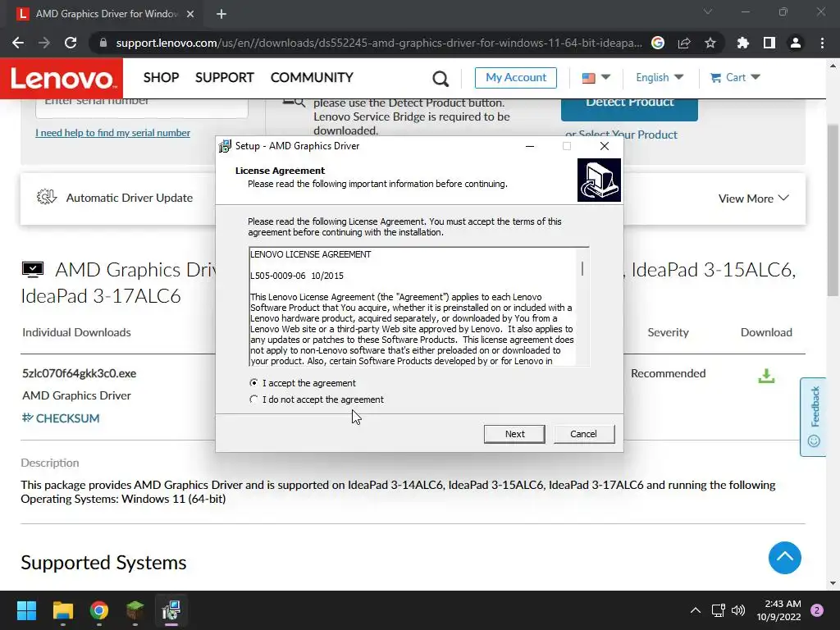Open the COMMUNITY menu
This screenshot has width=840, height=630.
coord(312,78)
